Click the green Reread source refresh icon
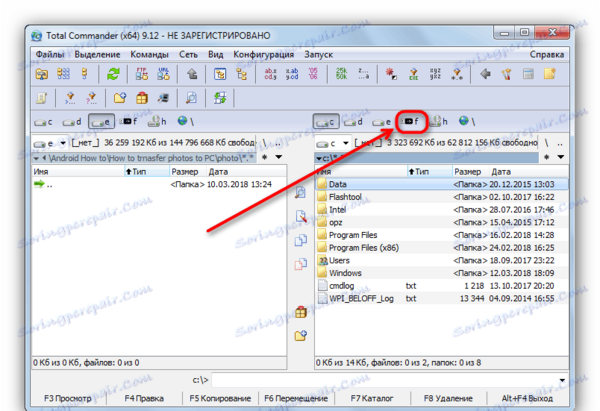The width and height of the screenshot is (600, 411). [x=113, y=73]
